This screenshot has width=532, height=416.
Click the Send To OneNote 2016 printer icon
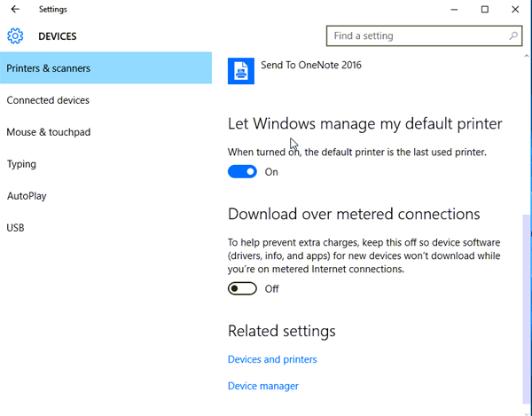(x=241, y=71)
